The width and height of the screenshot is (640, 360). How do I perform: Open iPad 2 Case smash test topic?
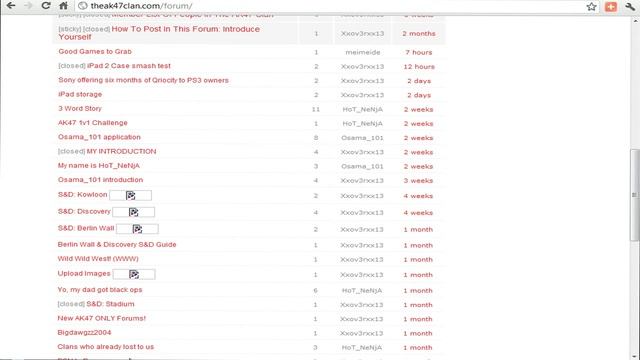click(x=129, y=66)
